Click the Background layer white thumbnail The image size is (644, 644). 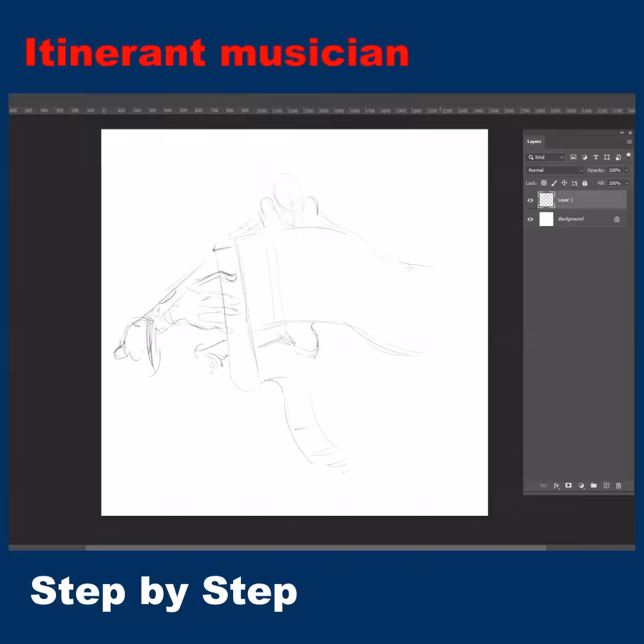click(546, 219)
